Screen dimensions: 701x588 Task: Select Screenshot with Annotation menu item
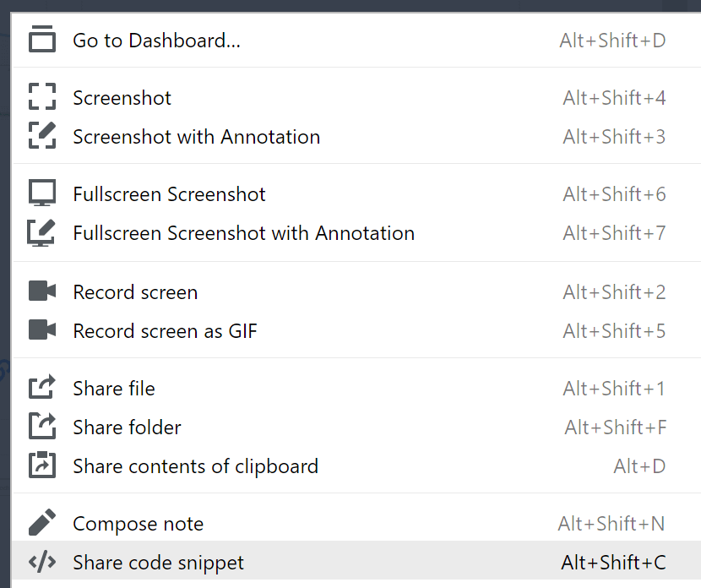click(356, 137)
